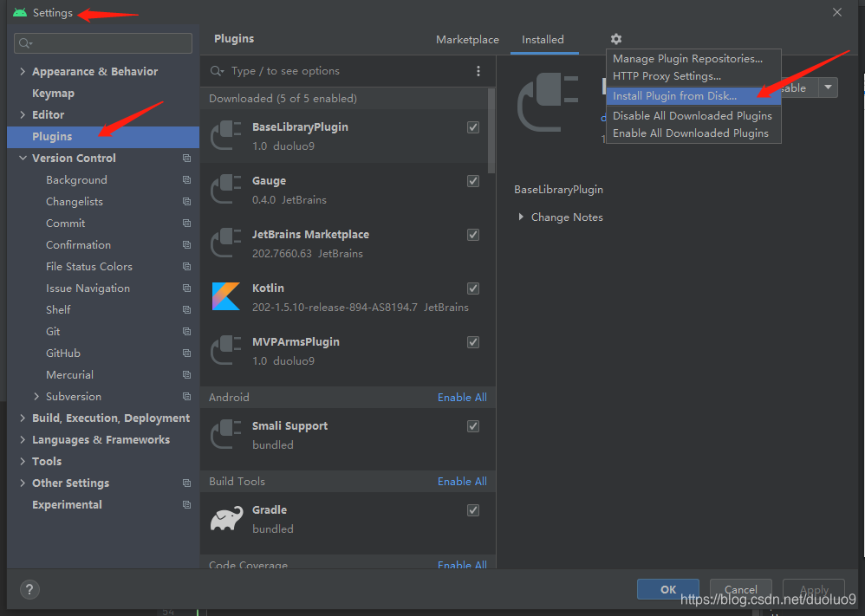Viewport: 865px width, 616px height.
Task: Click the project-level icon beside Issue Navigation
Action: (x=187, y=289)
